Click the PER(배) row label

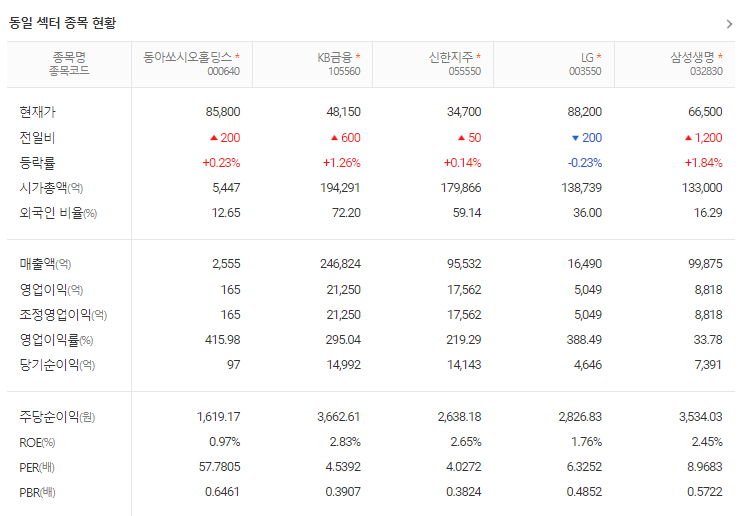pos(37,468)
